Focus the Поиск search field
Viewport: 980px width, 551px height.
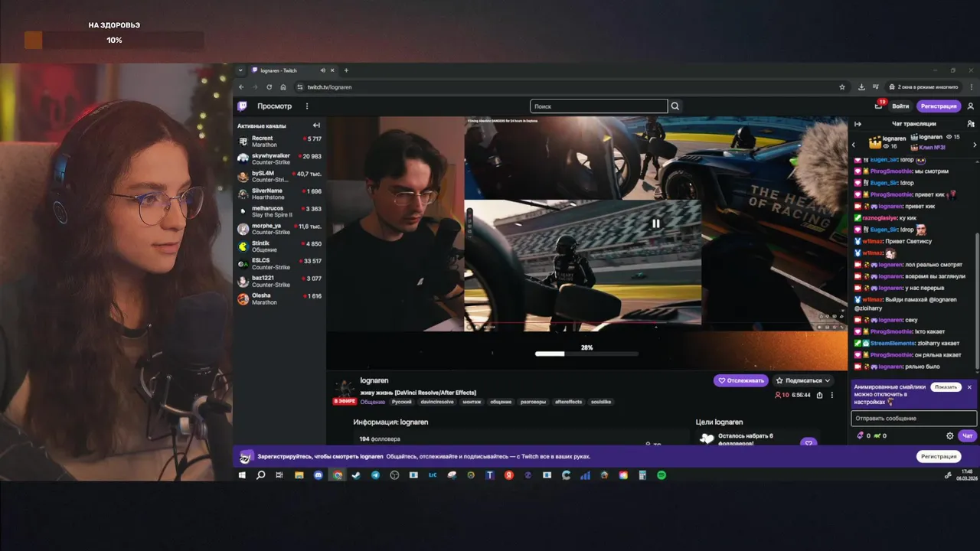tap(599, 106)
